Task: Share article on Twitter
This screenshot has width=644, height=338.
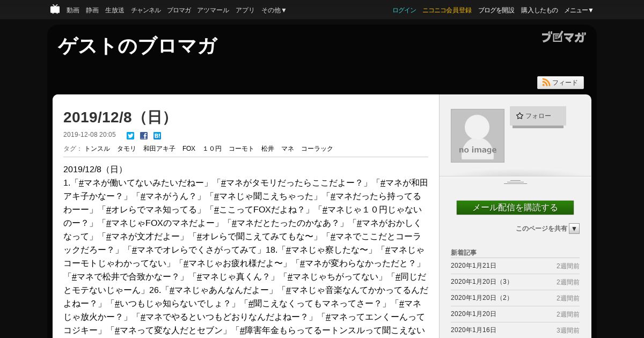Action: tap(130, 136)
